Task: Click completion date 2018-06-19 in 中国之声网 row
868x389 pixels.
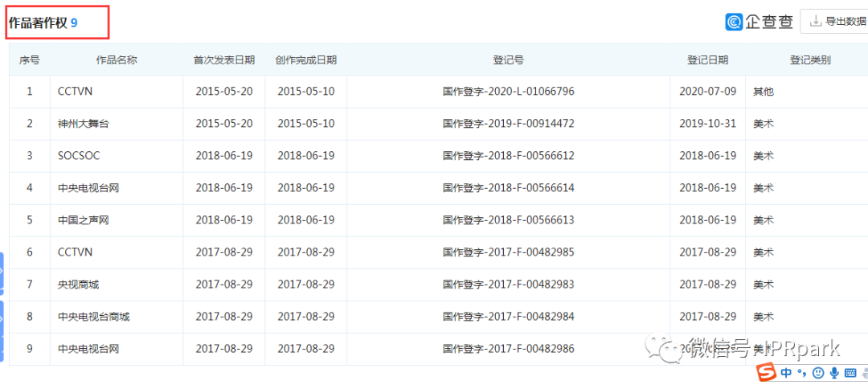Action: (x=306, y=219)
